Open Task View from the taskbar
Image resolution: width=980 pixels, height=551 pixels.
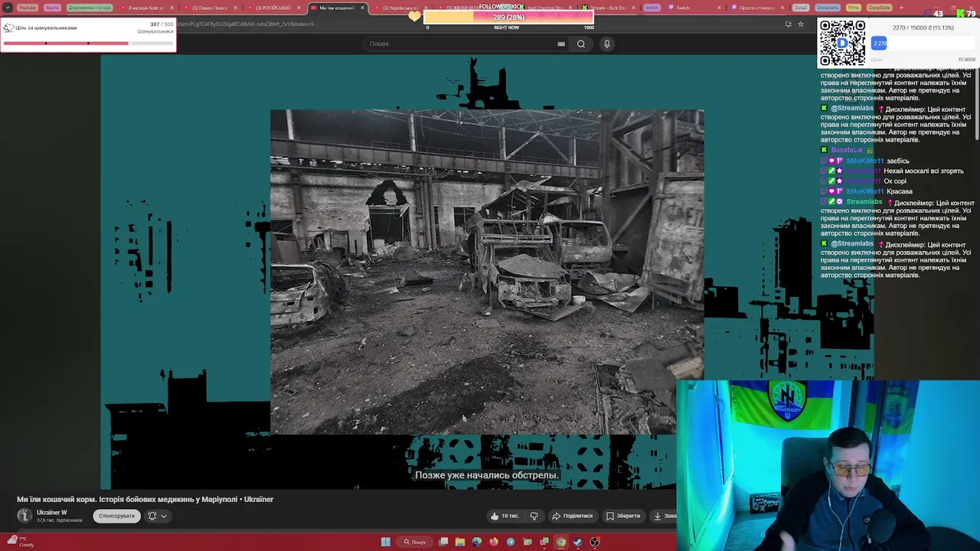coord(443,542)
